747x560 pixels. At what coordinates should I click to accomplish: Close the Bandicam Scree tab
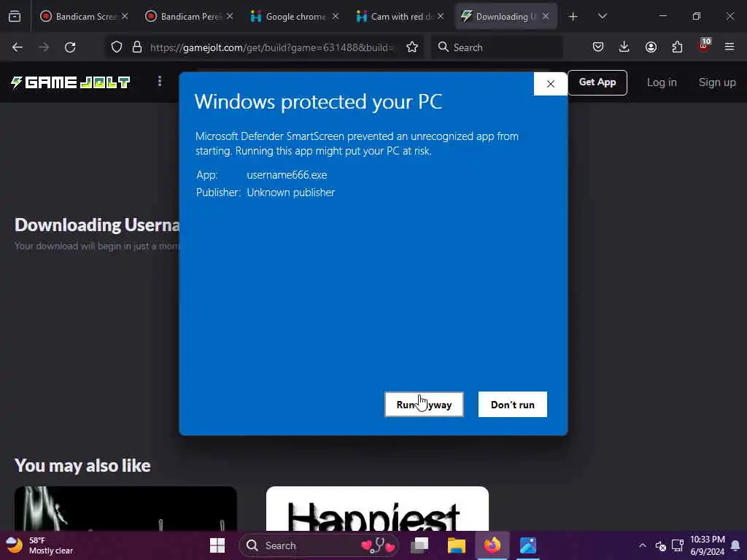pyautogui.click(x=125, y=17)
